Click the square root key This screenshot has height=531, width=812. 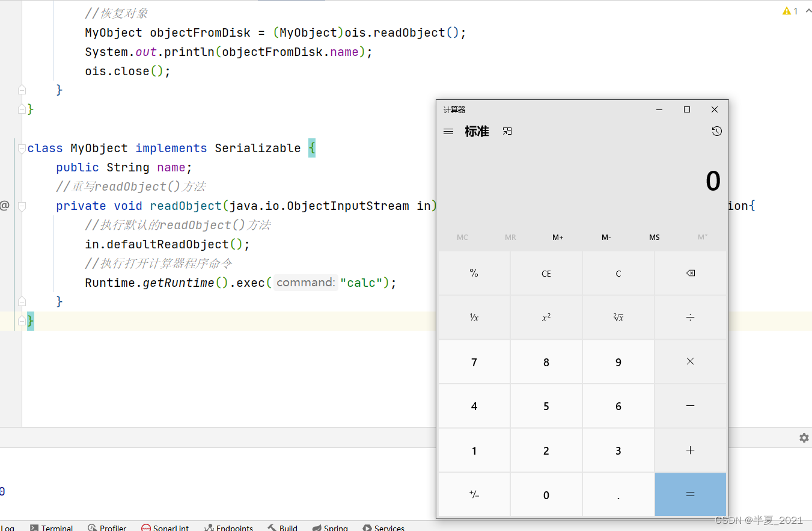[618, 318]
